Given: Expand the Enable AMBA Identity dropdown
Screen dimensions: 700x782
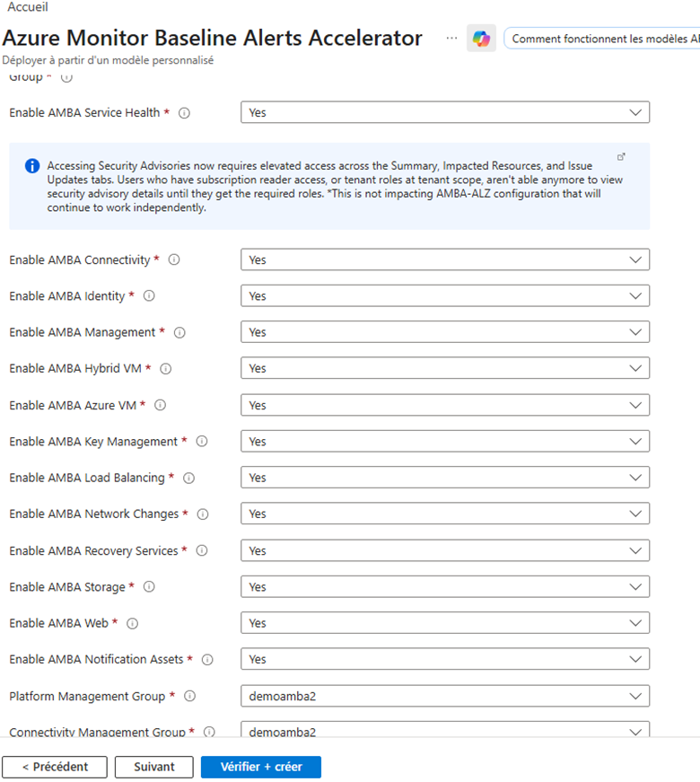Looking at the screenshot, I should 444,295.
